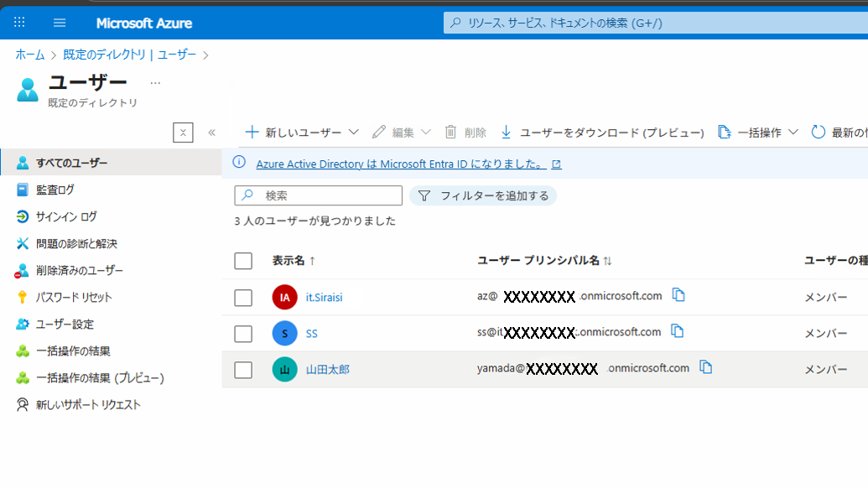This screenshot has width=868, height=488.
Task: Tick the checkbox next to ss
Action: [x=242, y=333]
